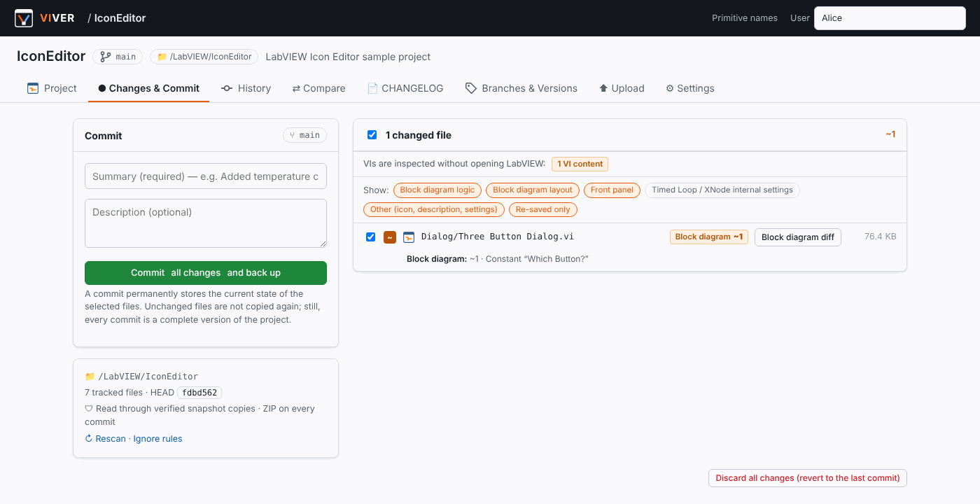This screenshot has width=980, height=504.
Task: Expand the Block diagram ~1 badge
Action: pyautogui.click(x=709, y=237)
